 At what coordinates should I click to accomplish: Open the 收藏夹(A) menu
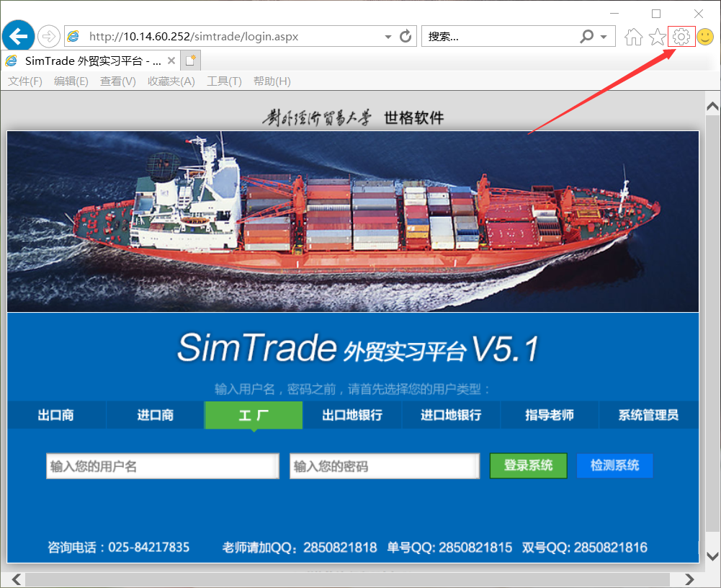(171, 81)
